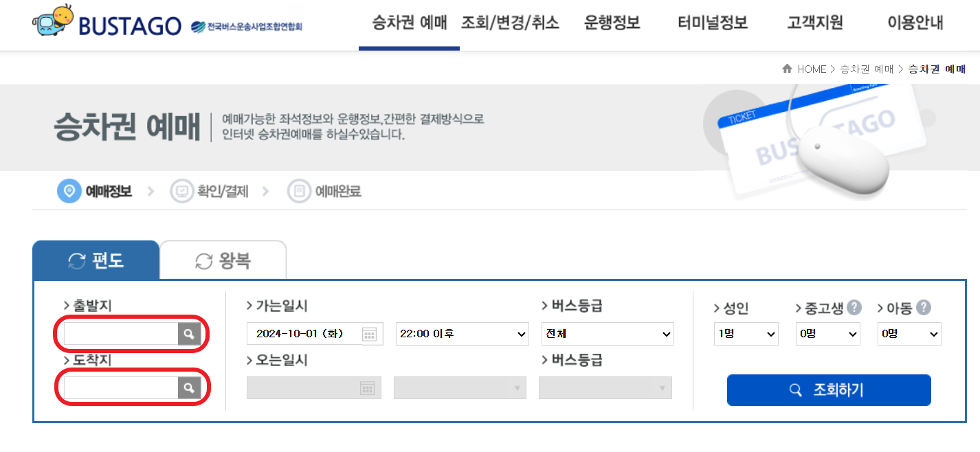Viewport: 980px width, 452px height.
Task: Open the 중고생 passenger count dropdown
Action: pos(827,333)
